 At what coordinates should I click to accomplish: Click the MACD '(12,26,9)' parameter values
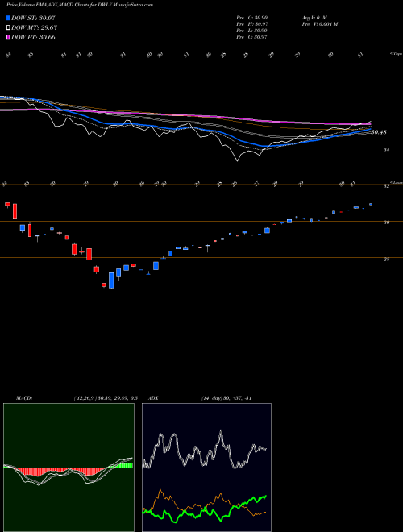click(105, 398)
